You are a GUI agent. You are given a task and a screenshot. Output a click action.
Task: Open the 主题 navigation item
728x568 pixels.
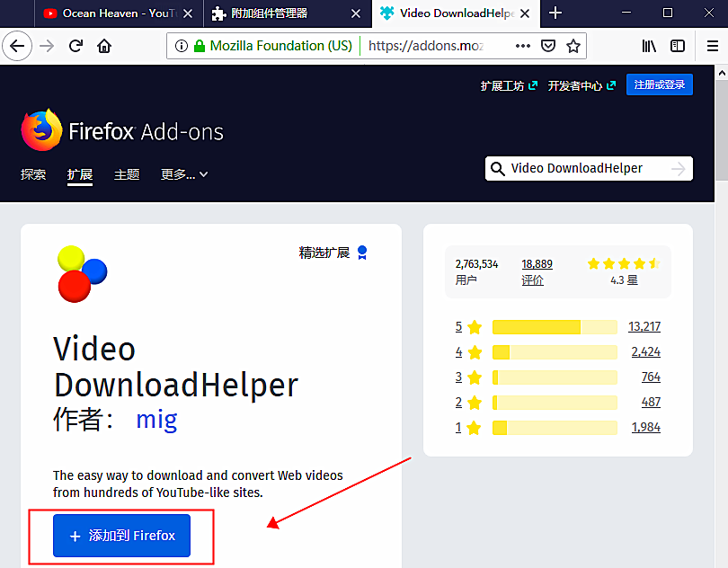tap(127, 174)
